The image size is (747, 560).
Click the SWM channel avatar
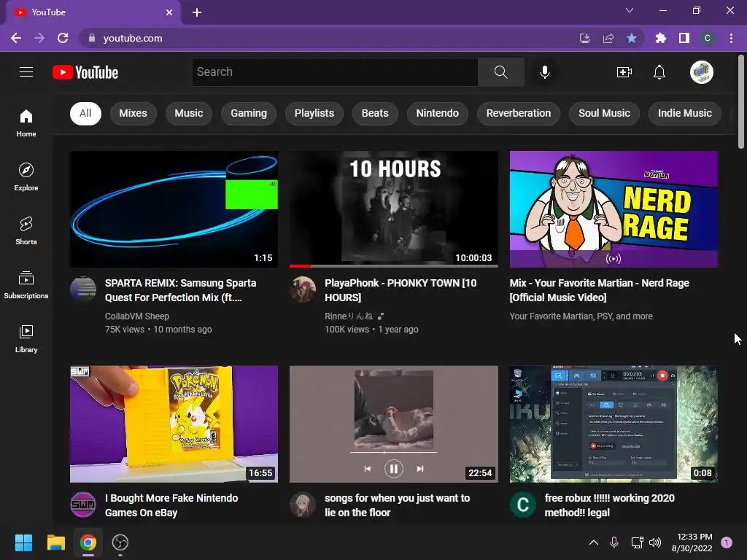(x=83, y=505)
